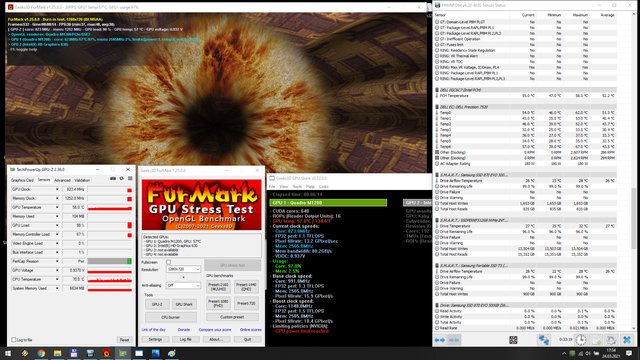Switch to the Graphics Card tab
This screenshot has height=360, width=640.
click(x=22, y=180)
